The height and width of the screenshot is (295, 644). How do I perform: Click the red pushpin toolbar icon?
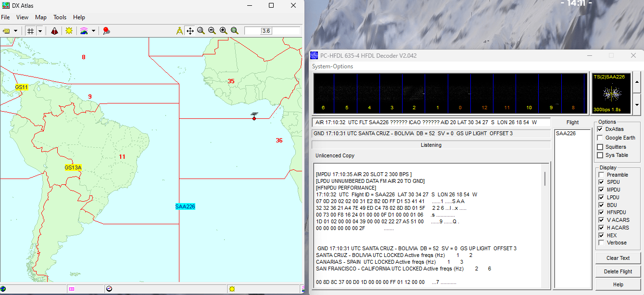(106, 31)
